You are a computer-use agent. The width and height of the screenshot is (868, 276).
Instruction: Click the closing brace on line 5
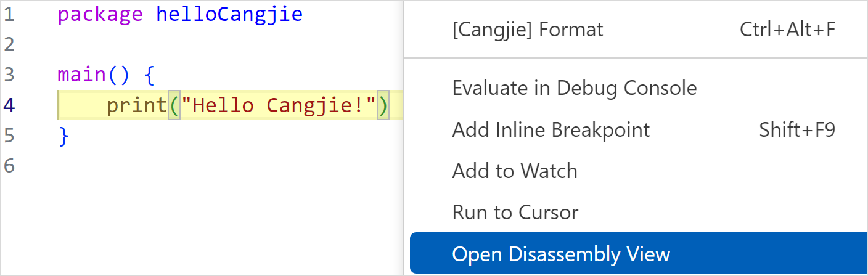point(63,136)
